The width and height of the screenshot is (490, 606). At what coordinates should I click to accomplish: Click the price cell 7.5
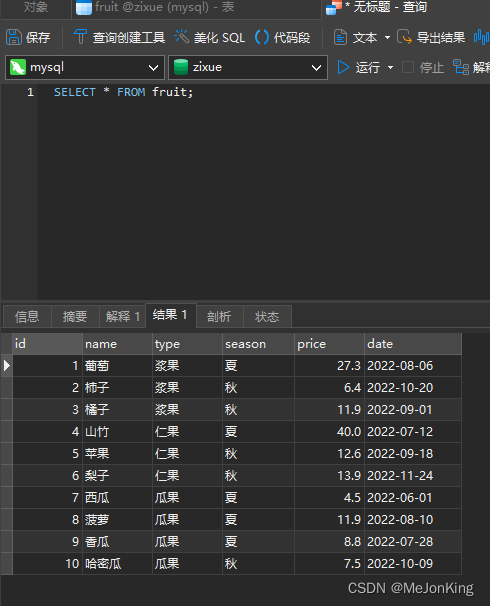tap(329, 564)
